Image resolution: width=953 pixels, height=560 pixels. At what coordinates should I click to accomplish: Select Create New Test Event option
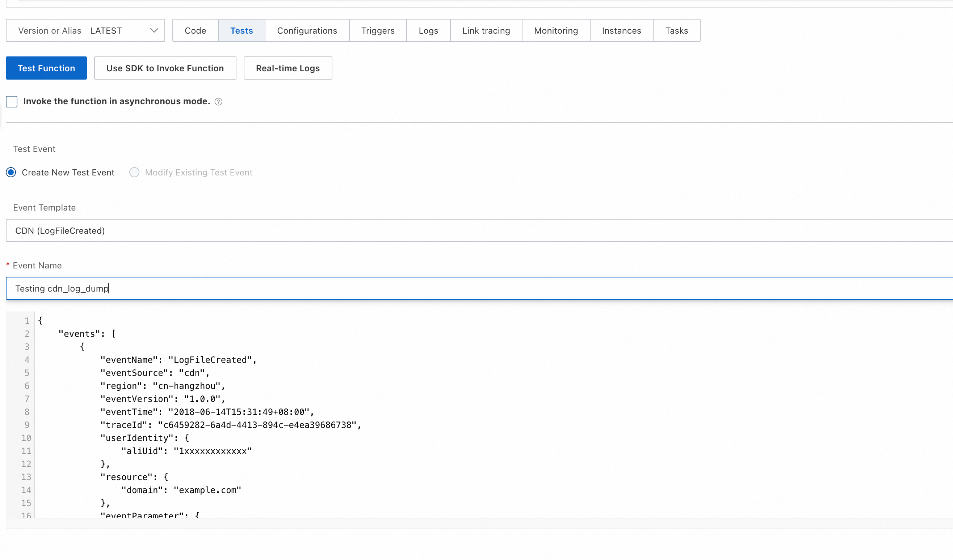(11, 173)
